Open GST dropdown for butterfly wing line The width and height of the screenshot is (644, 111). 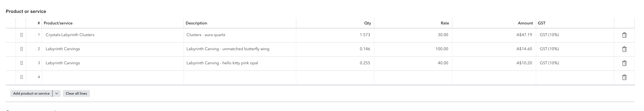click(x=574, y=49)
